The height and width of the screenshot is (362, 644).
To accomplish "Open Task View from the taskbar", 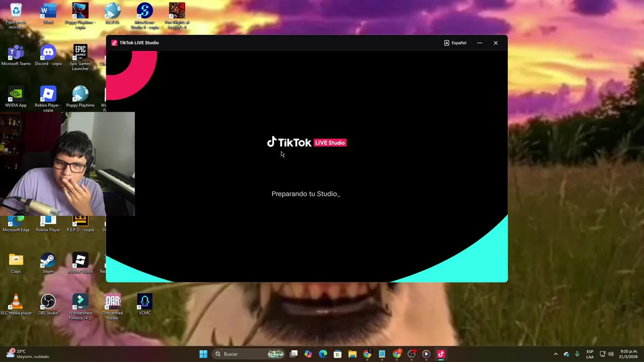I will 294,354.
